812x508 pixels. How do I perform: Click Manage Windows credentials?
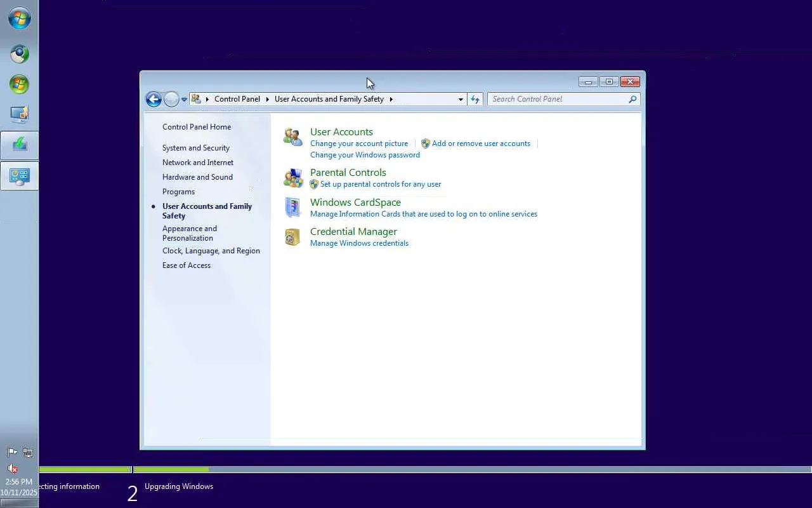coord(359,243)
